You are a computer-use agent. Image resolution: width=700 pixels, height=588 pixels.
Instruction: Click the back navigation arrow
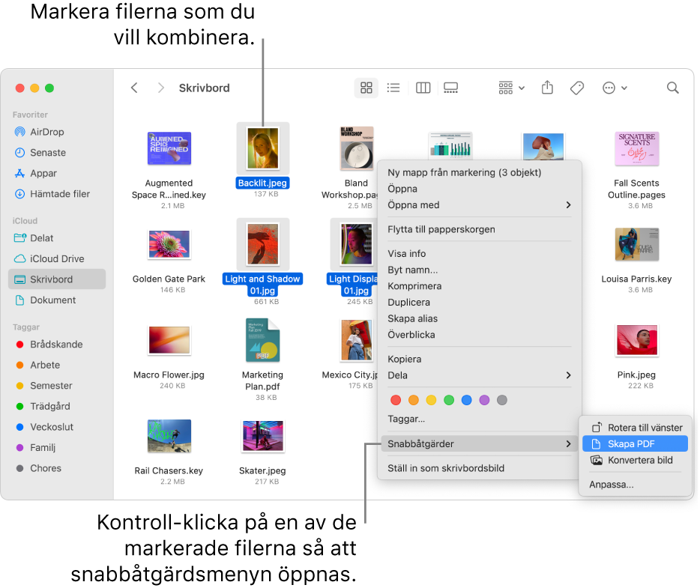point(133,88)
